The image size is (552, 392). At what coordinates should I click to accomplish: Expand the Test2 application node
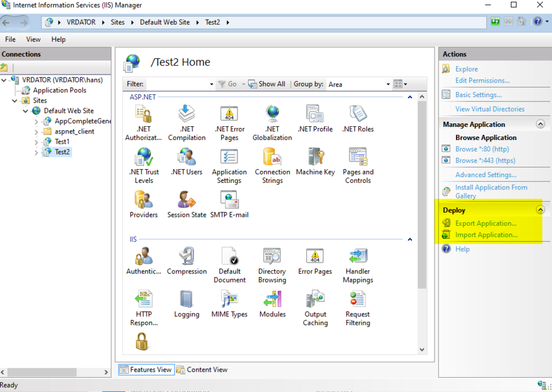tap(36, 153)
